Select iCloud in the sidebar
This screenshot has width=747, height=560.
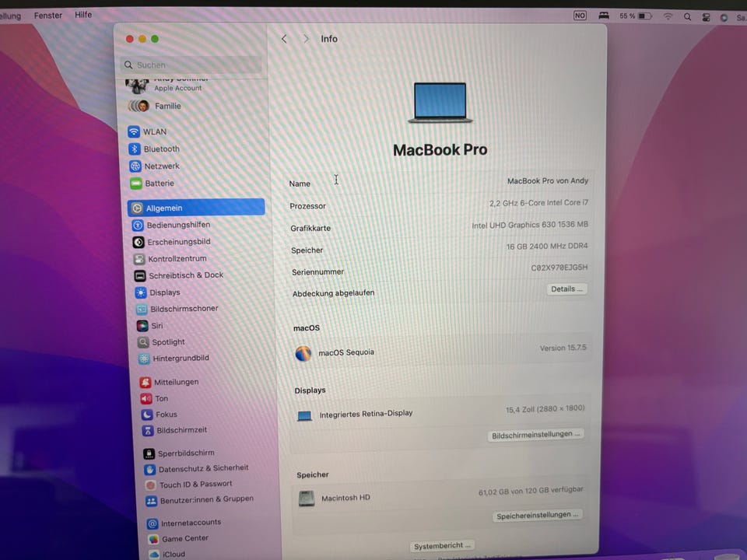[167, 554]
